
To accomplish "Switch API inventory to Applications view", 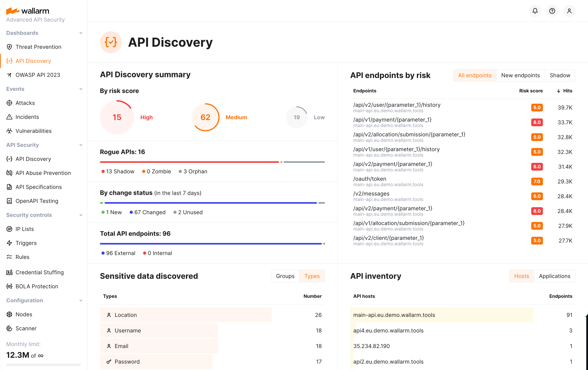I will pos(555,276).
